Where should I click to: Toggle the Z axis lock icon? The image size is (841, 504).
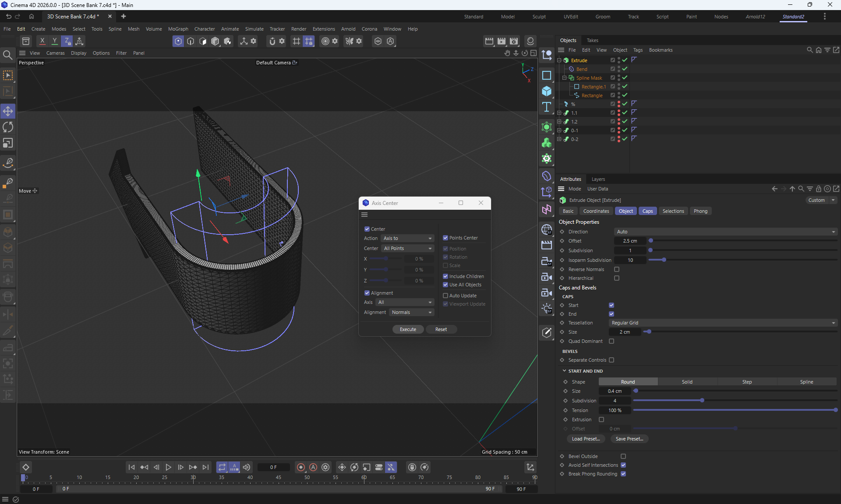point(67,41)
